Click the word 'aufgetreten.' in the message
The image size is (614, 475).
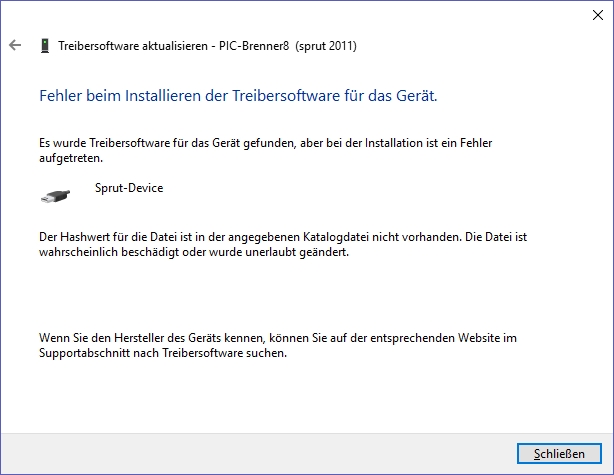(x=71, y=158)
